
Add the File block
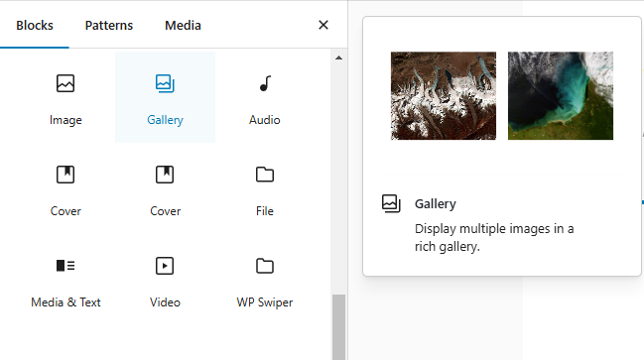[265, 188]
